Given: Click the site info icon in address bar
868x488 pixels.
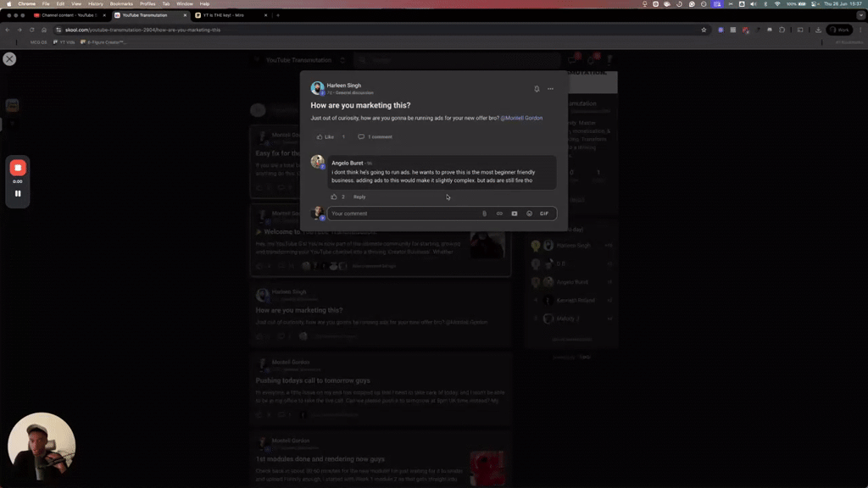Looking at the screenshot, I should [58, 30].
